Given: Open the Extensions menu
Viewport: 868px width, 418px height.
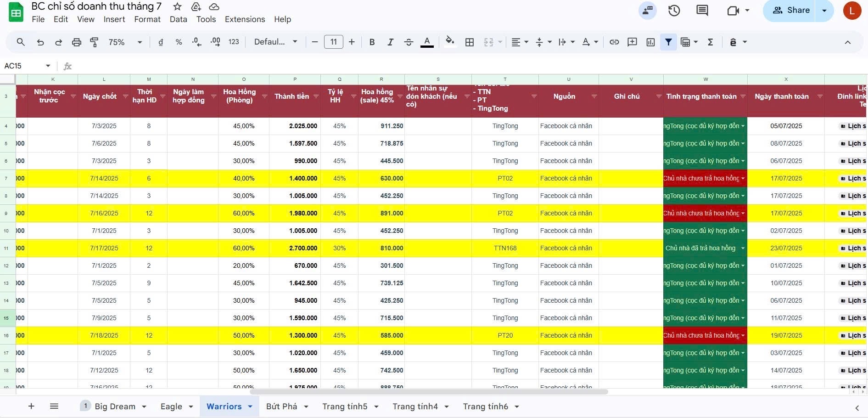Looking at the screenshot, I should pos(245,19).
